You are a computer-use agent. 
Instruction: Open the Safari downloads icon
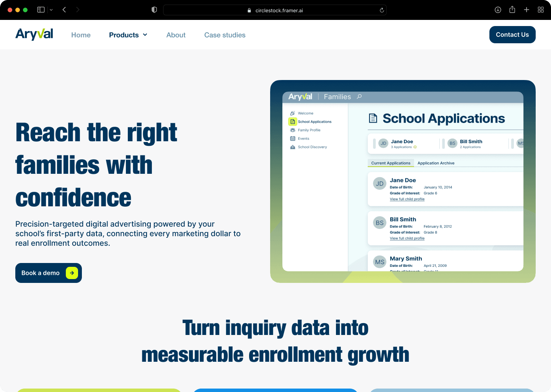pos(498,10)
